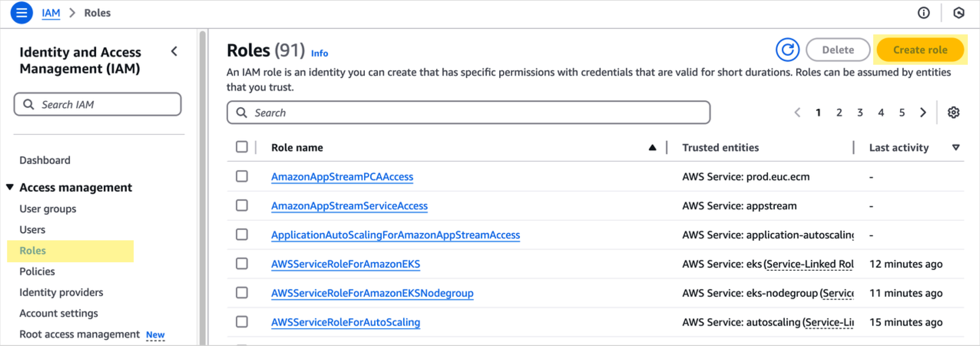Go to next page of roles
Screen dimensions: 980x346
pos(923,113)
